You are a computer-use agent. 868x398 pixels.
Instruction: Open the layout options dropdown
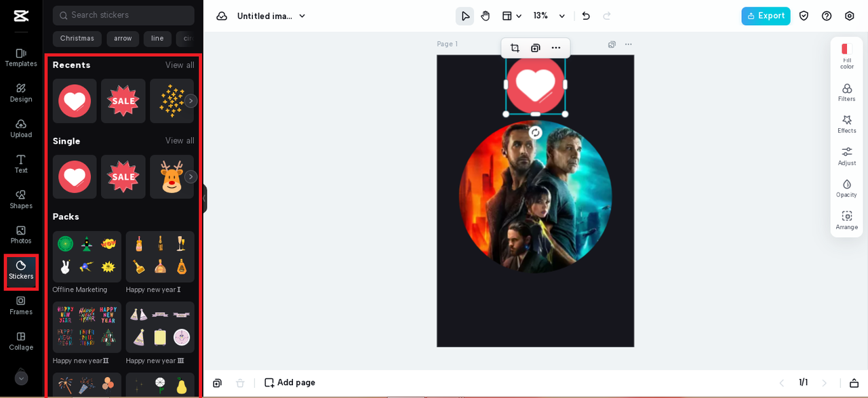tap(512, 16)
